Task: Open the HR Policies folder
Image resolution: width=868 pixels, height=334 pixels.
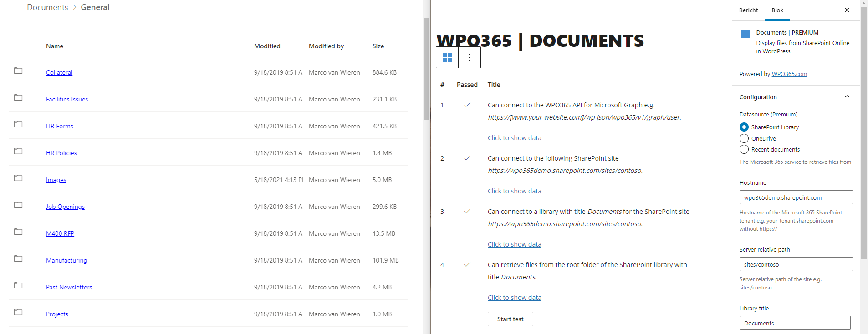Action: coord(61,153)
